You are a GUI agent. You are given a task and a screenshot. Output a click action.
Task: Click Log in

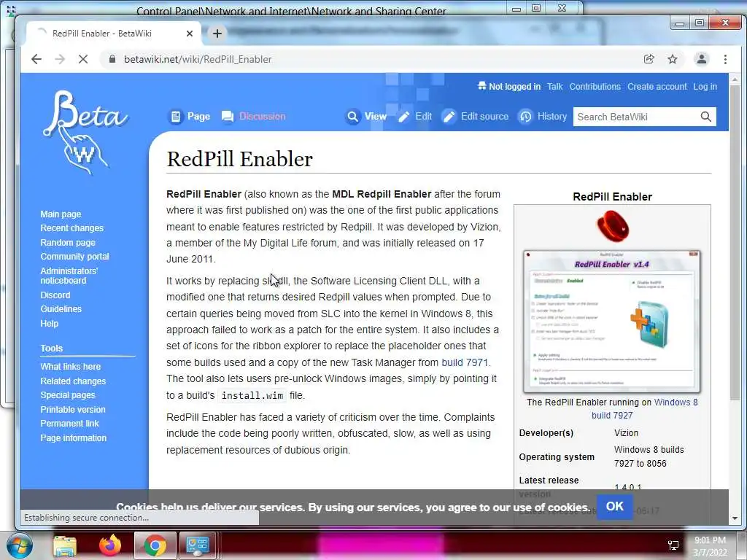coord(705,87)
